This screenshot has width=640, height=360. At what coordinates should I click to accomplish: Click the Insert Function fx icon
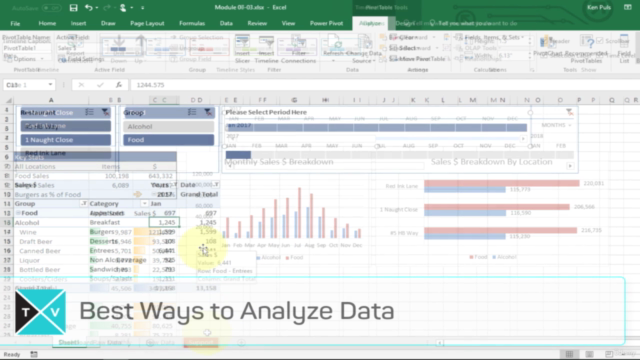[x=119, y=84]
